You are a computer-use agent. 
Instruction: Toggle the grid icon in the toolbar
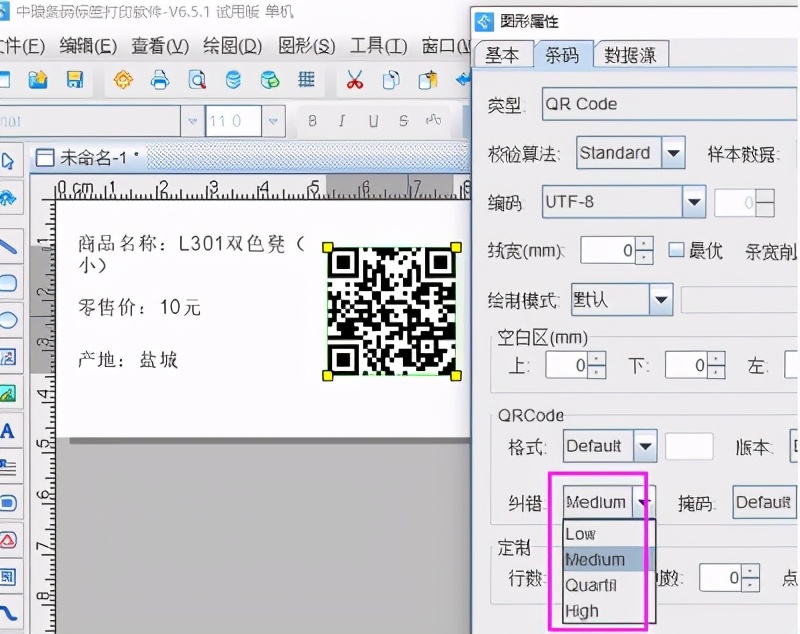coord(306,80)
